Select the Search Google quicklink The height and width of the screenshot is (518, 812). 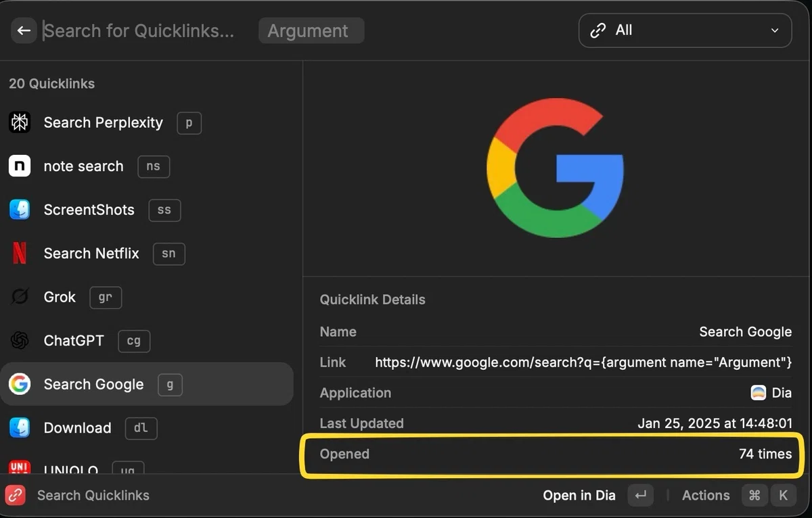[x=147, y=384]
